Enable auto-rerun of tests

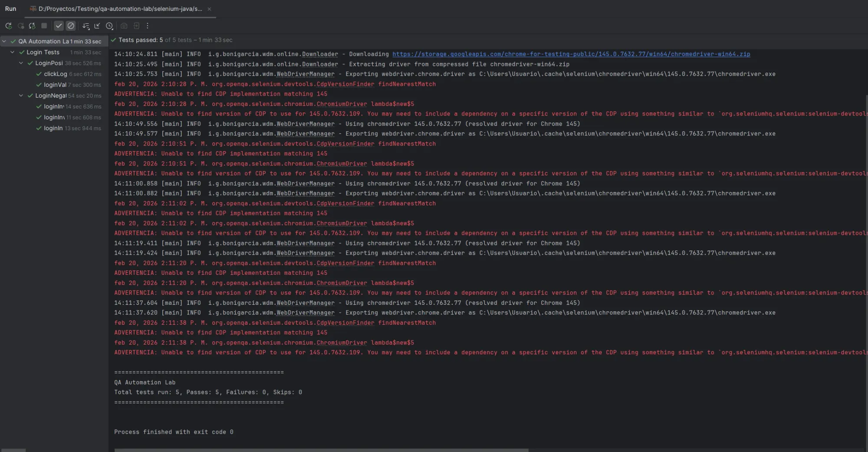(x=32, y=26)
